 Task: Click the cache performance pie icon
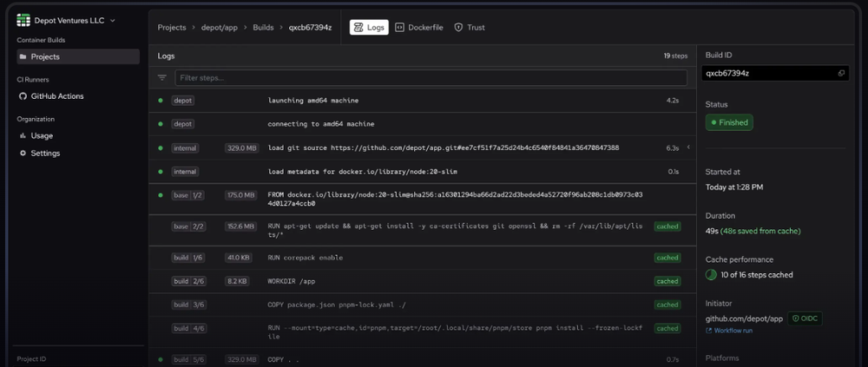click(x=711, y=274)
